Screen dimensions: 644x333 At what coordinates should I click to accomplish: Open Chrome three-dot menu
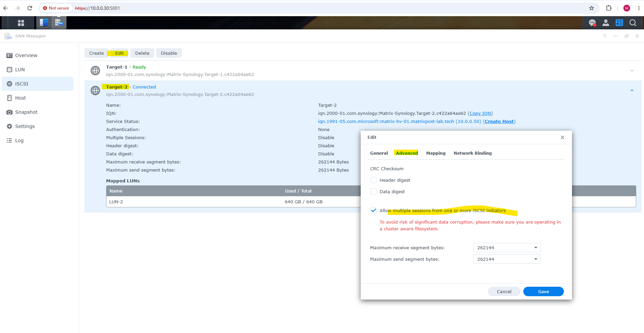tap(639, 8)
